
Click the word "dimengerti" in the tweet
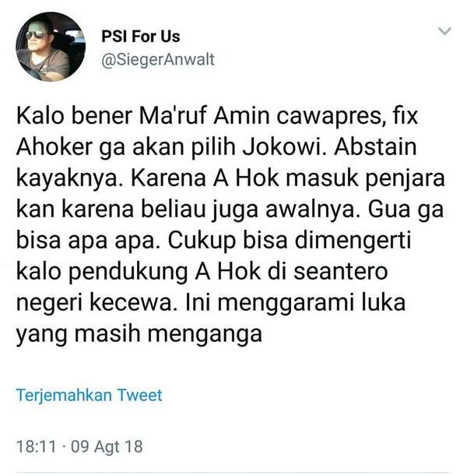point(353,241)
